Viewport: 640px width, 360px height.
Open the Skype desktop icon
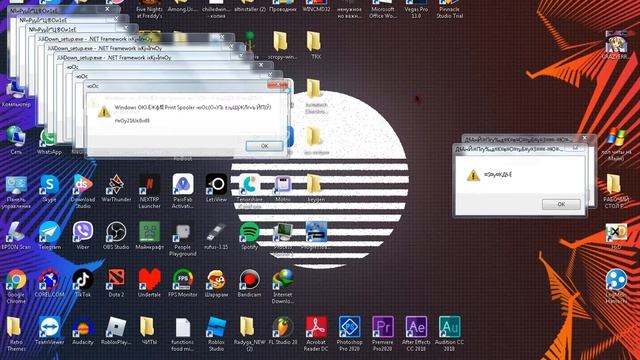click(49, 184)
